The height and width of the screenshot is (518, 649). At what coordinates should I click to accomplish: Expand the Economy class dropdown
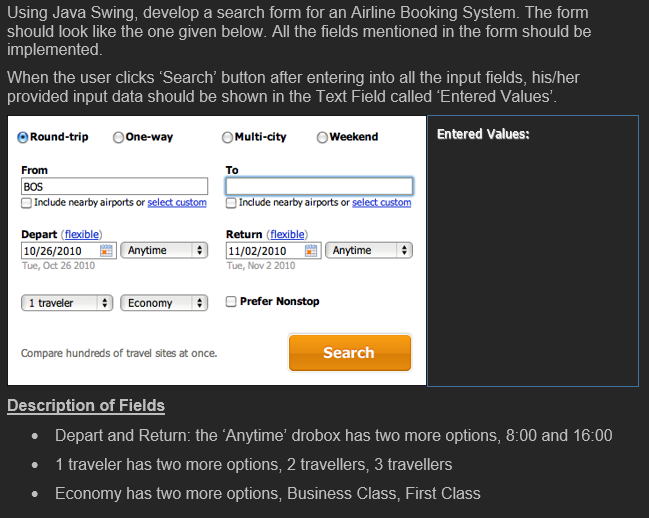click(164, 303)
